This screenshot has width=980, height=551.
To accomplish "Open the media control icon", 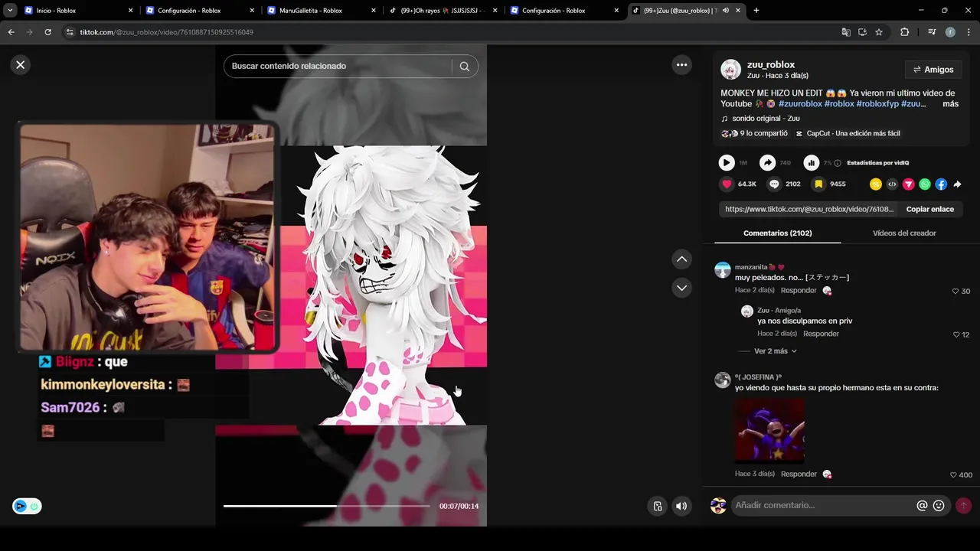I will [x=932, y=32].
